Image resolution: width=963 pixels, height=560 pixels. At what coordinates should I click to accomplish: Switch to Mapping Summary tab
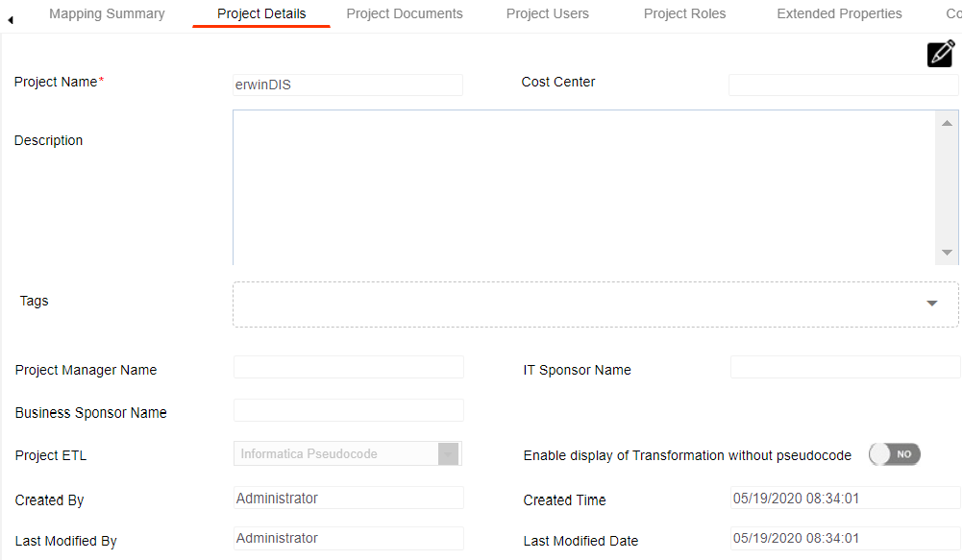click(107, 13)
